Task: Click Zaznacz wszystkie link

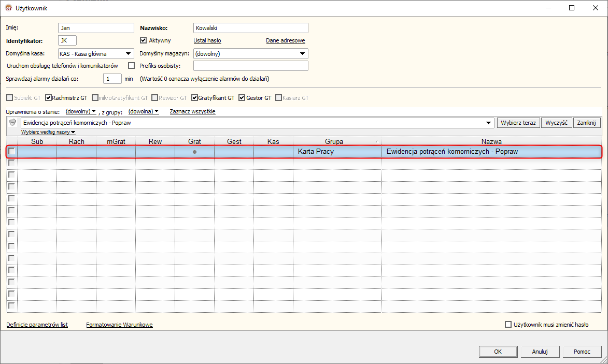Action: pos(192,111)
